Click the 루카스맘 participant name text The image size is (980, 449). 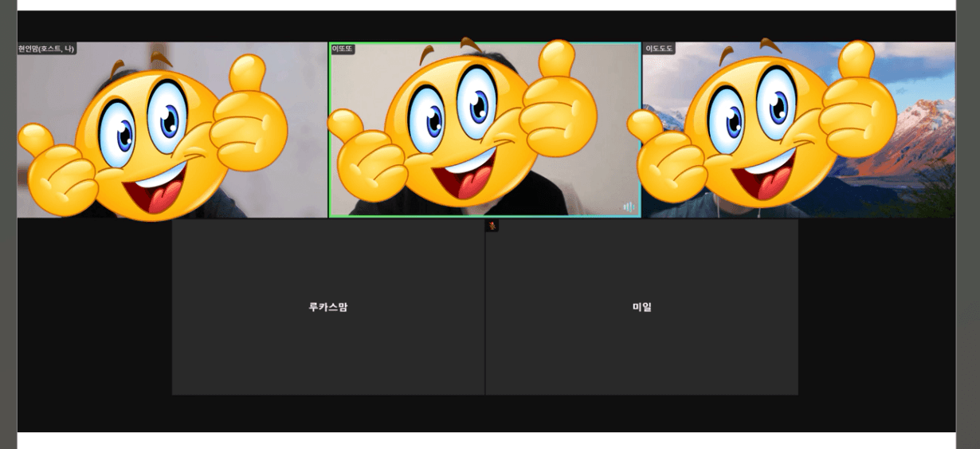328,307
